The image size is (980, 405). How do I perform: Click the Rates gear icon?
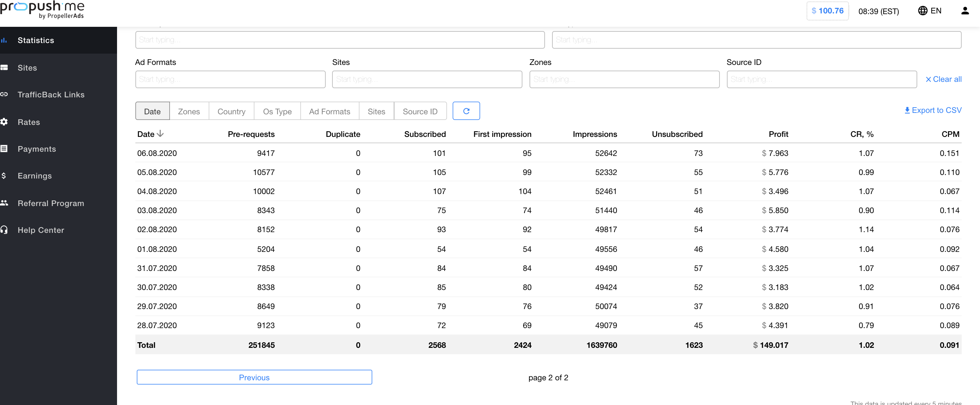4,122
